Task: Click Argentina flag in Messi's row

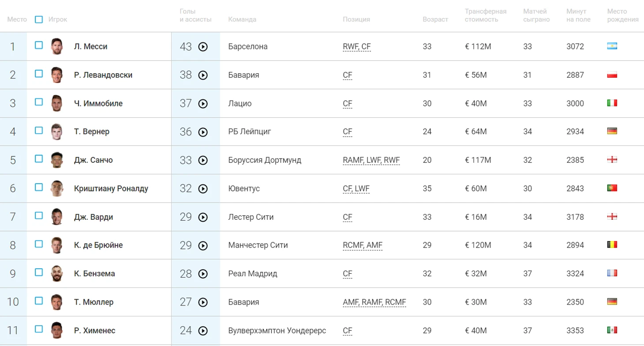Action: point(612,46)
